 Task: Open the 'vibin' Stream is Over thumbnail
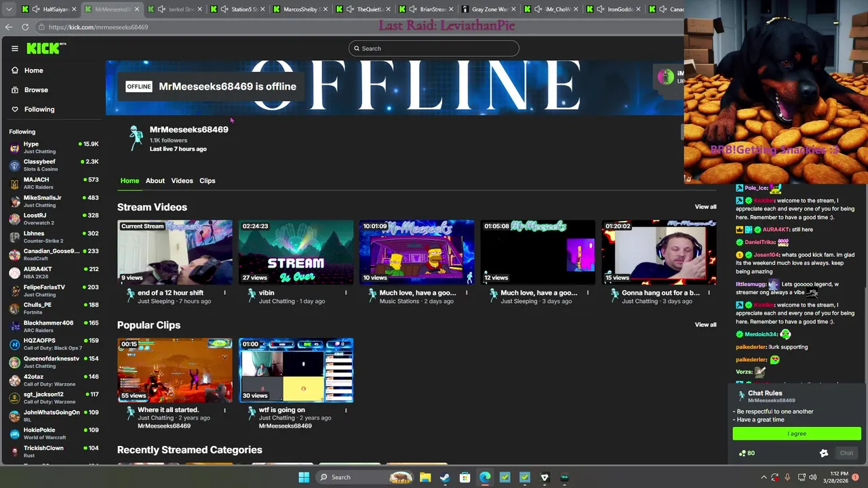[x=296, y=252]
